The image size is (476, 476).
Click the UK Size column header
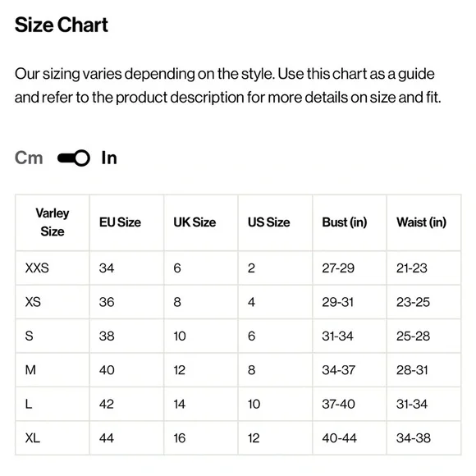pyautogui.click(x=195, y=222)
